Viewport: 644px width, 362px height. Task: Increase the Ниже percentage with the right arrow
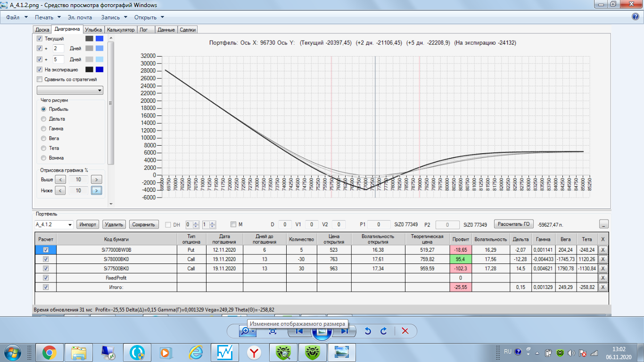pyautogui.click(x=96, y=190)
